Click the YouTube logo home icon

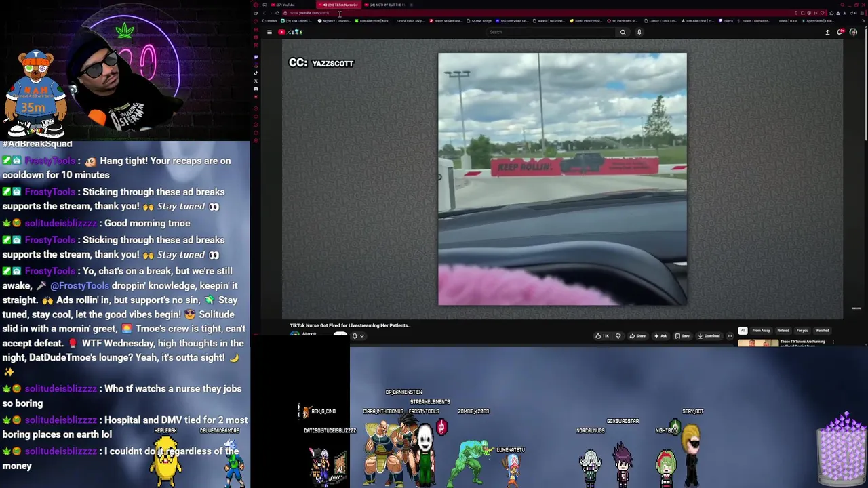click(x=281, y=32)
